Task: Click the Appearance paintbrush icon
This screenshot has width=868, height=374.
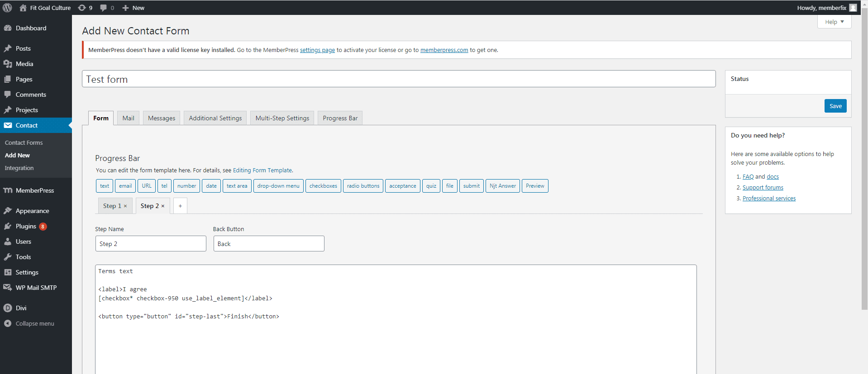Action: pyautogui.click(x=8, y=211)
